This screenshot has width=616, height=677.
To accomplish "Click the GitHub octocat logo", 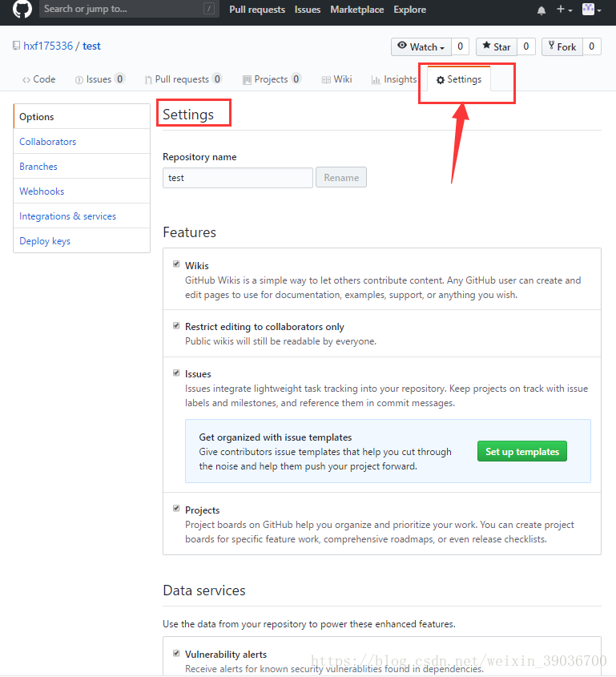I will [22, 9].
